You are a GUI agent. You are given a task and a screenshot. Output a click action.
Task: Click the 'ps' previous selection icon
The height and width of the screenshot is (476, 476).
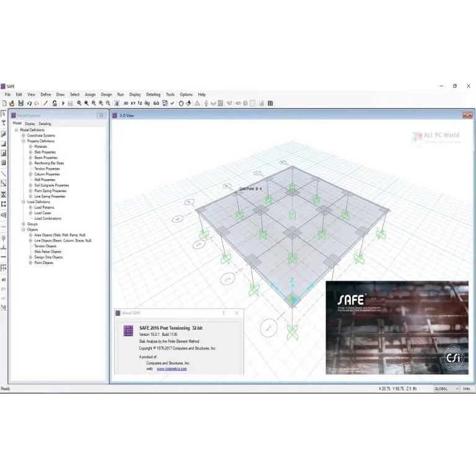click(4, 289)
